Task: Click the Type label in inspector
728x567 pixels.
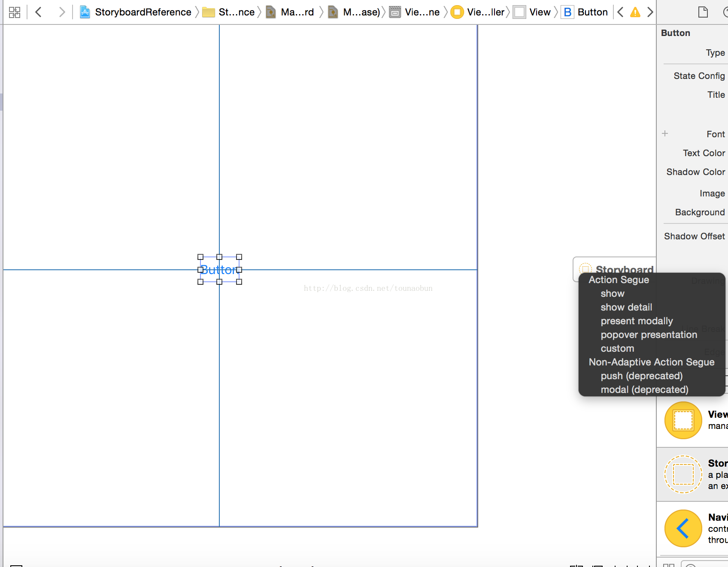Action: pyautogui.click(x=715, y=53)
